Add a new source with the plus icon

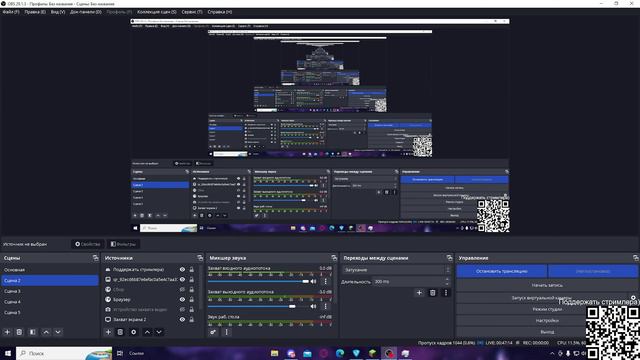click(108, 332)
